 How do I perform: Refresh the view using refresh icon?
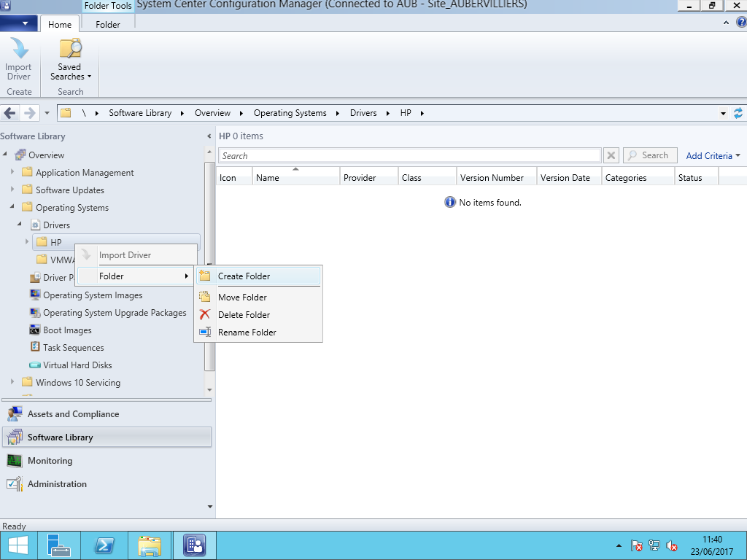[x=738, y=113]
